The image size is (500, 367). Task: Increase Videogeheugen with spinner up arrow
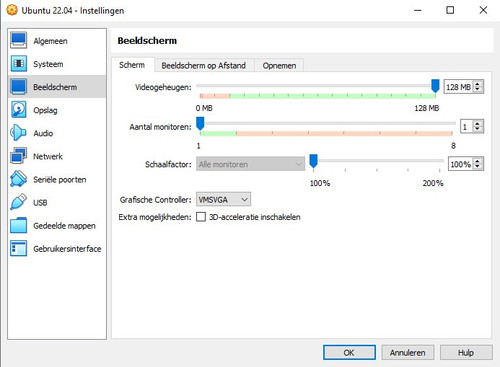click(478, 84)
